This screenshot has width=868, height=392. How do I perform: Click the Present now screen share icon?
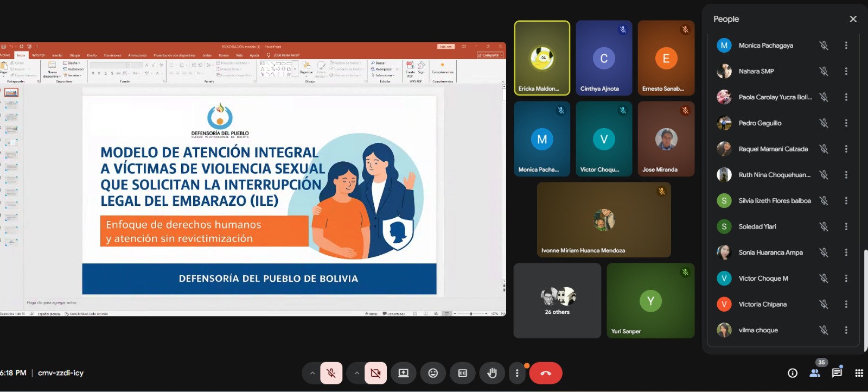(403, 373)
